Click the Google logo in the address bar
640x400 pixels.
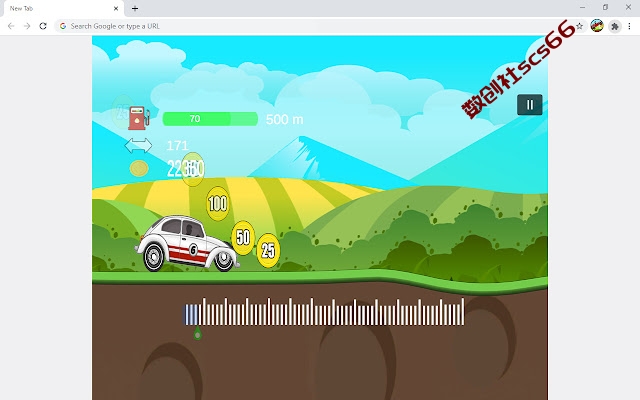[63, 26]
